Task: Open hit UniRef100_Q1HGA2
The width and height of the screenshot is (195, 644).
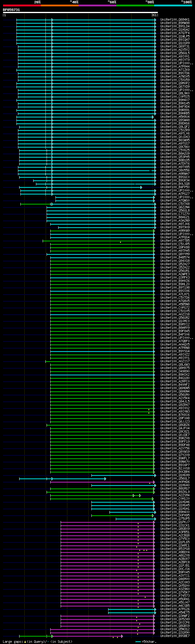Action: click(175, 30)
